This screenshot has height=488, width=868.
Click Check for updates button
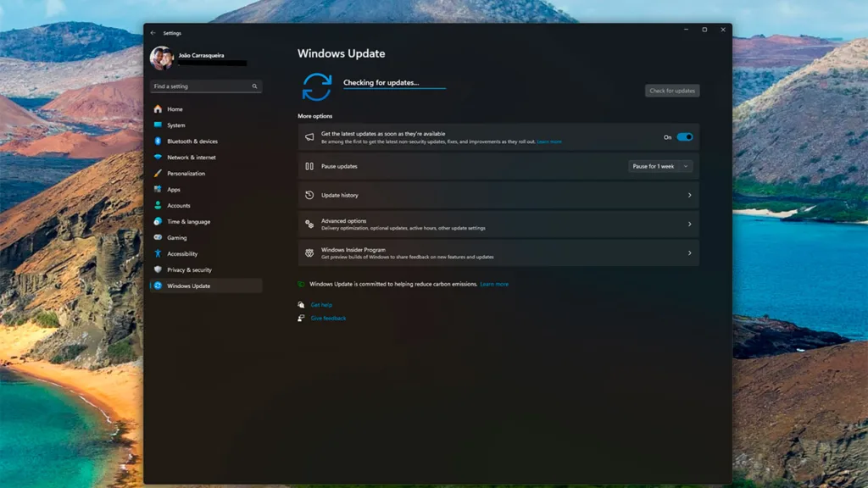pyautogui.click(x=672, y=91)
